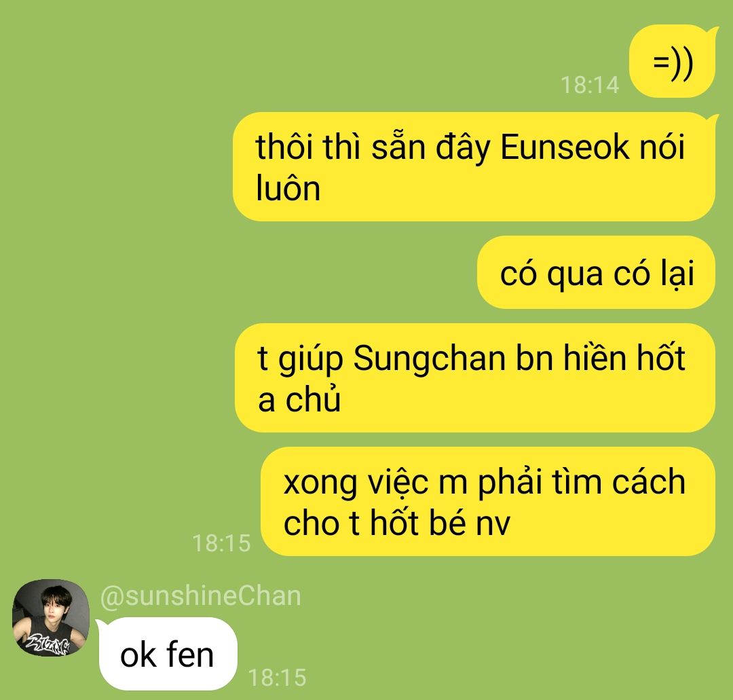
Task: Click the word "Eunseok" in the message
Action: (565, 147)
